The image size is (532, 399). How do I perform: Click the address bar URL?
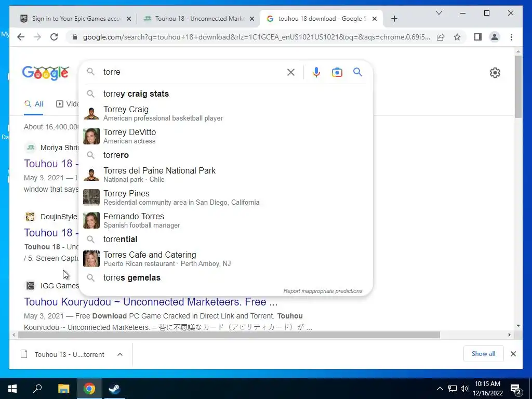click(x=256, y=37)
